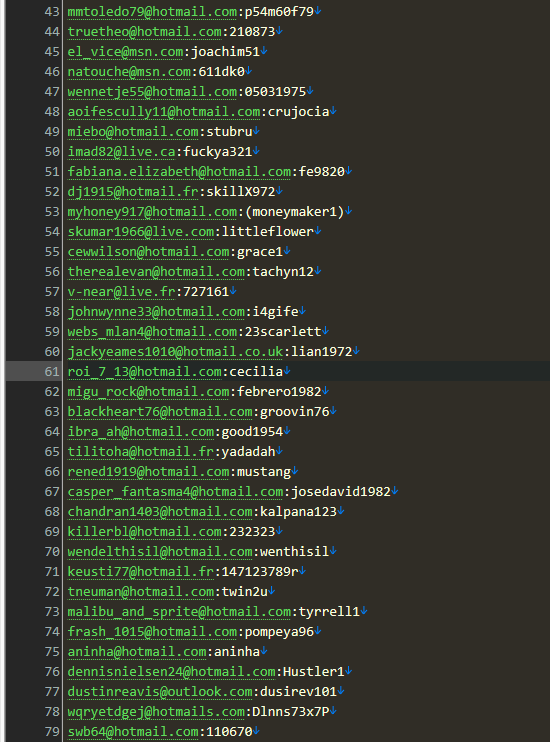Click line number 66 in the gutter

pyautogui.click(x=52, y=472)
